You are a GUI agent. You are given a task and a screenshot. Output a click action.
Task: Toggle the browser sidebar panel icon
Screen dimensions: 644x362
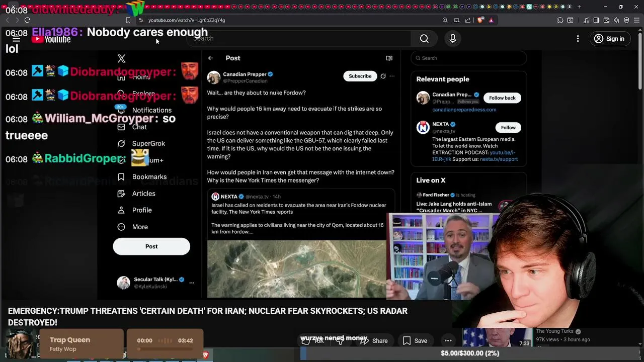click(596, 20)
